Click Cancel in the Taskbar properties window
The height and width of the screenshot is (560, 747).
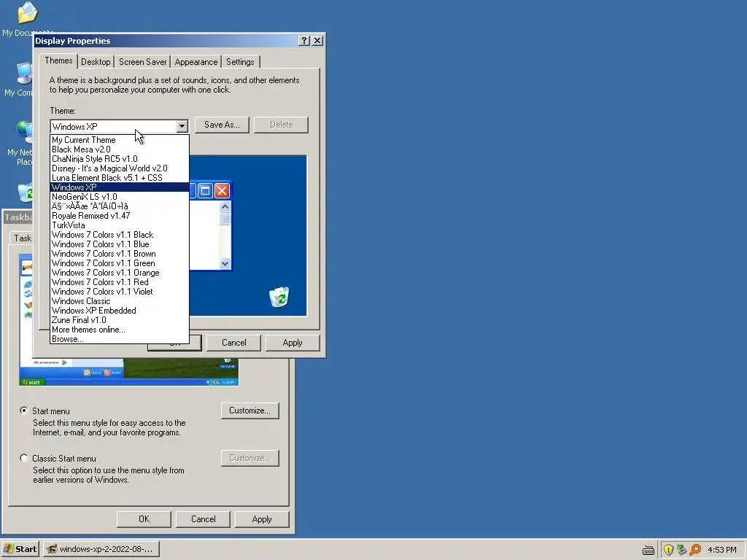coord(203,519)
